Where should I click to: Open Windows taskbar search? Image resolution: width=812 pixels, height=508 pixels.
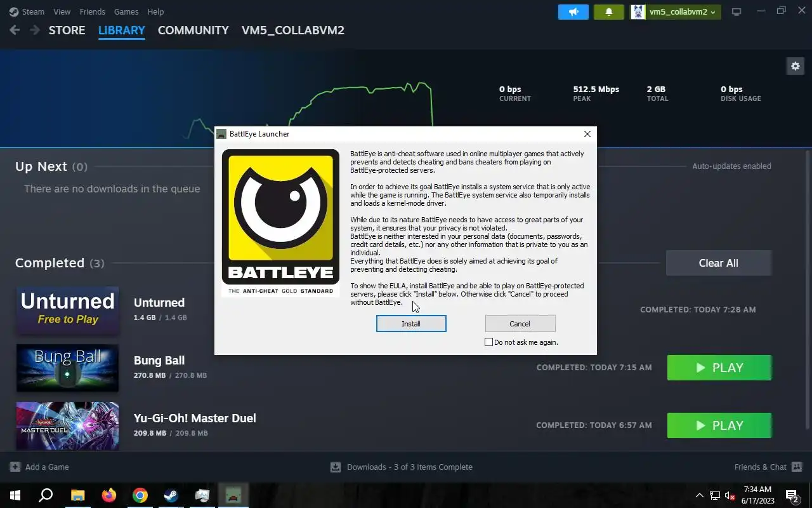tap(46, 495)
